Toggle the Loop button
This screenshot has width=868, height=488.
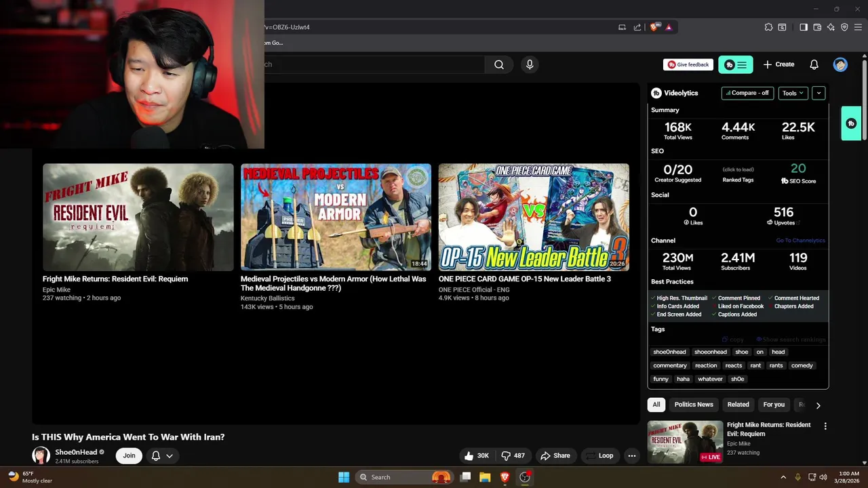[x=600, y=455]
